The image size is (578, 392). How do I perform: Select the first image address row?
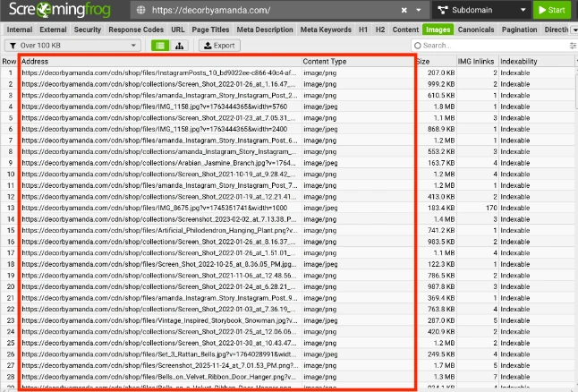pos(161,72)
